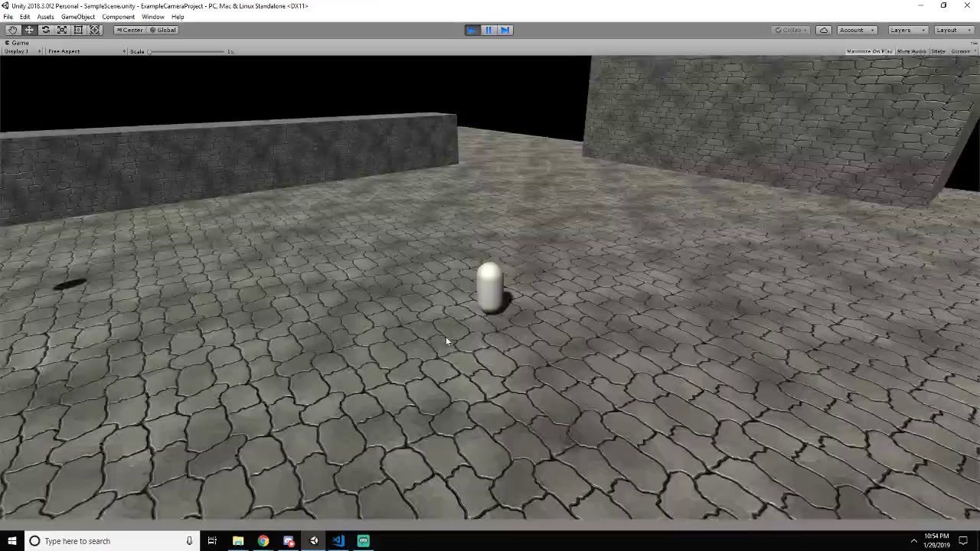Open the Windows Start menu
980x551 pixels.
pyautogui.click(x=11, y=541)
